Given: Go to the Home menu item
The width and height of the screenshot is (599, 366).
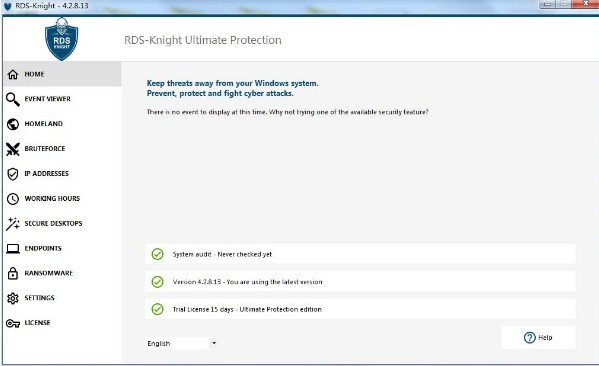Looking at the screenshot, I should coord(62,74).
